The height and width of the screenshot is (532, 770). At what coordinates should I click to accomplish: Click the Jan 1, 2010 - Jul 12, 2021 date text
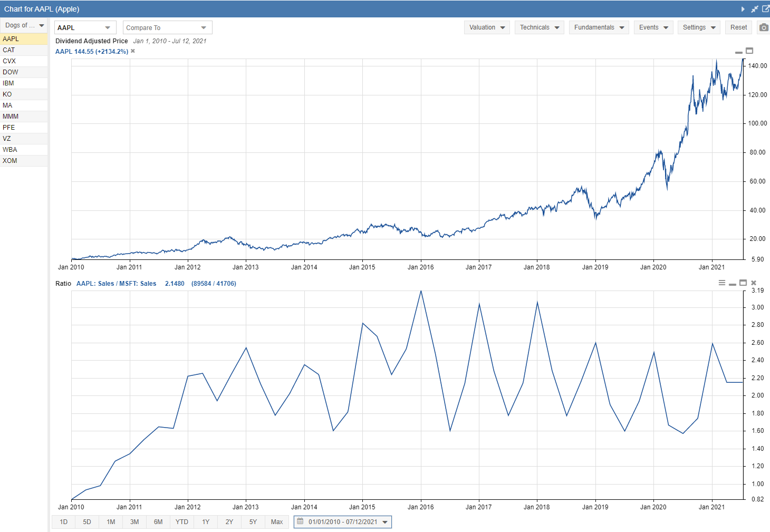(170, 41)
